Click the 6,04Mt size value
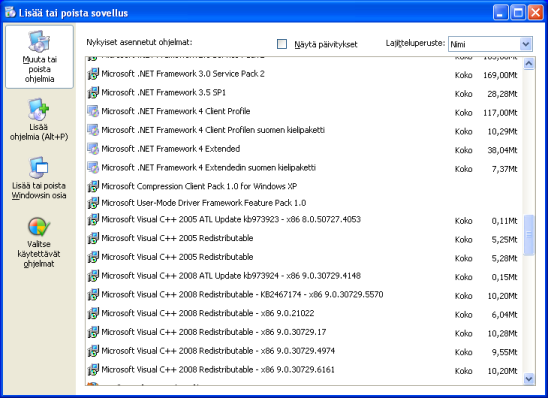 pyautogui.click(x=504, y=315)
